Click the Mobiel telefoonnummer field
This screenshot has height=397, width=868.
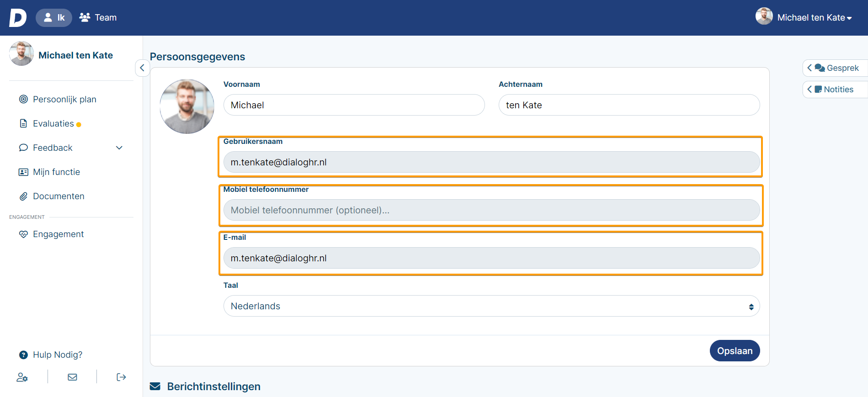pos(491,210)
